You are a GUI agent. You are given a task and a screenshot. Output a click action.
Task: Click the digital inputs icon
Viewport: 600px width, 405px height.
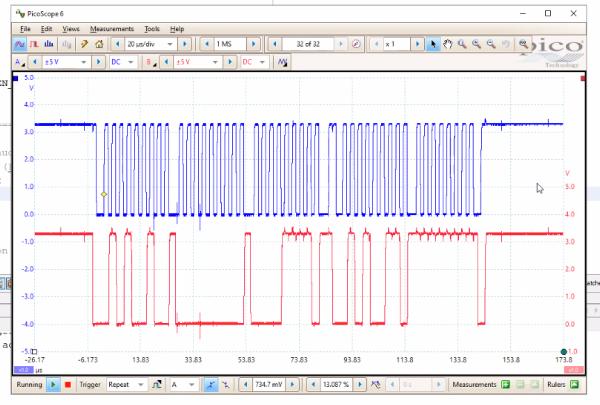[282, 62]
